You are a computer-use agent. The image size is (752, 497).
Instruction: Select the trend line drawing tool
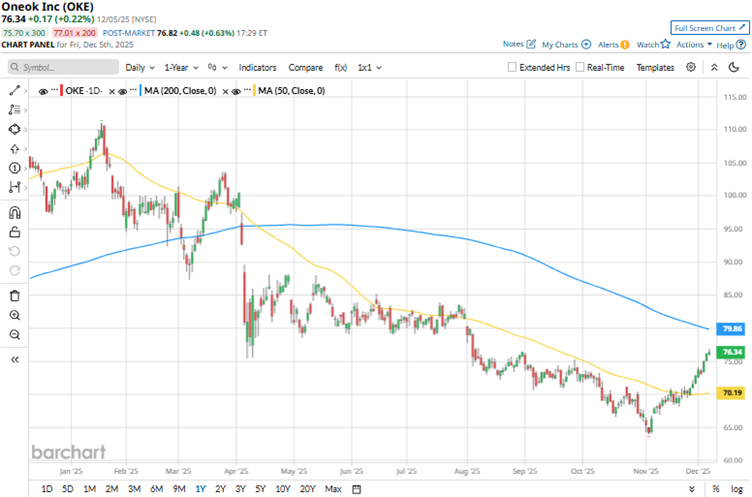pos(14,90)
